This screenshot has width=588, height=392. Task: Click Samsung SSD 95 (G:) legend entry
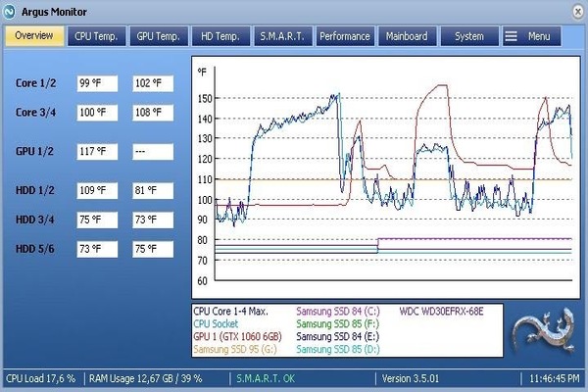point(236,350)
